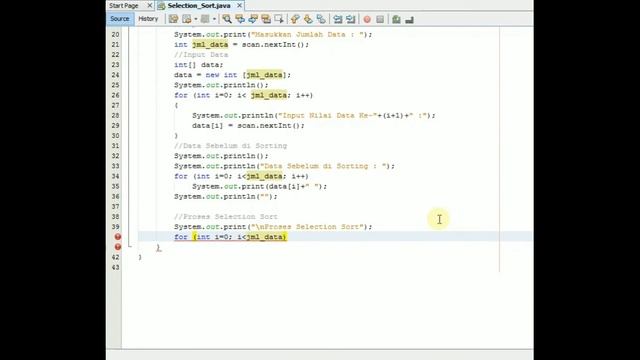Close the Selection_Sort.java tab
The height and width of the screenshot is (360, 640).
pos(240,5)
